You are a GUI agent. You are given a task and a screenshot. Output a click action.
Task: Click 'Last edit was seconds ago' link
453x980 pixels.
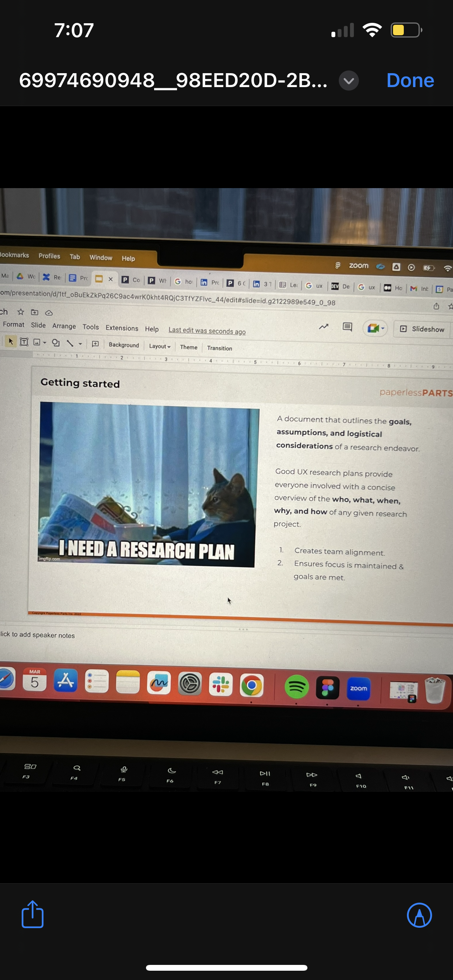coord(207,331)
